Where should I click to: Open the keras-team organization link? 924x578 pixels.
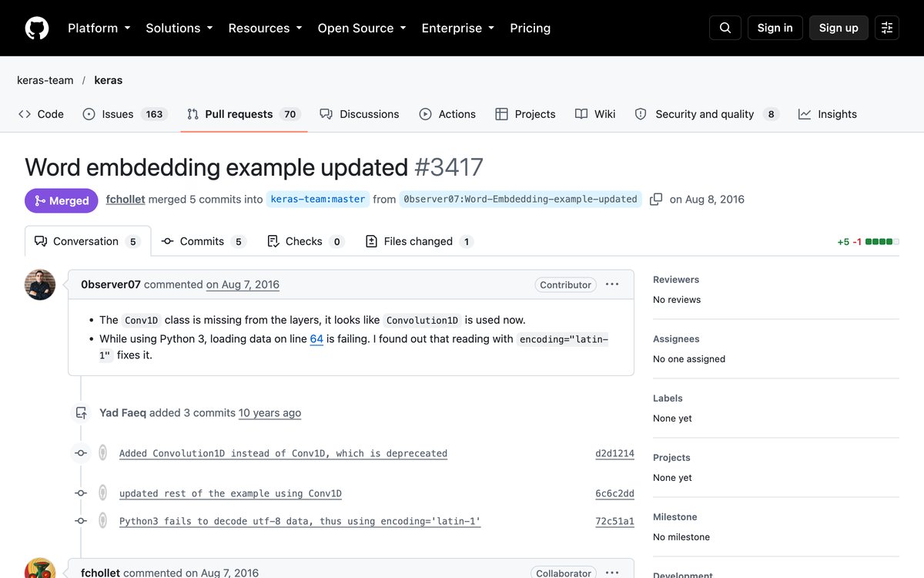[45, 80]
